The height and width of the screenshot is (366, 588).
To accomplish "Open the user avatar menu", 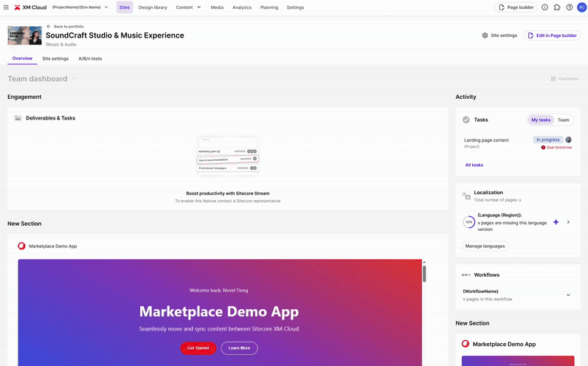I will tap(581, 7).
